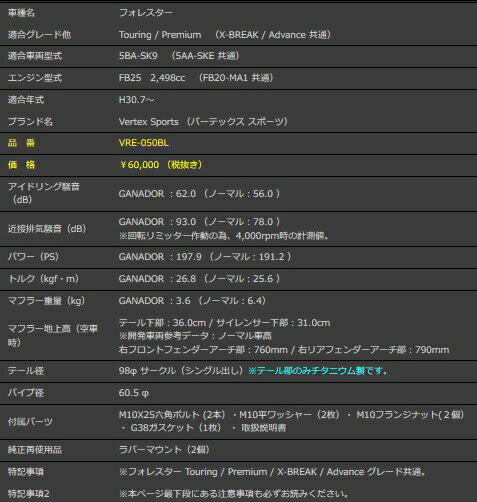Click the 開発車両参考データ note line
Screen dimensions: 477x502
pos(195,336)
